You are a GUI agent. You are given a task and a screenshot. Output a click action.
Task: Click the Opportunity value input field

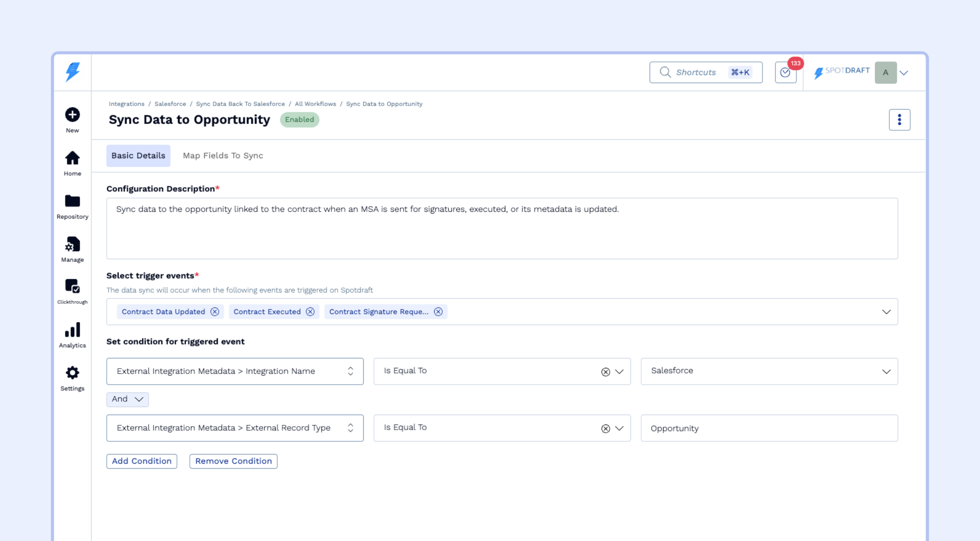[769, 428]
